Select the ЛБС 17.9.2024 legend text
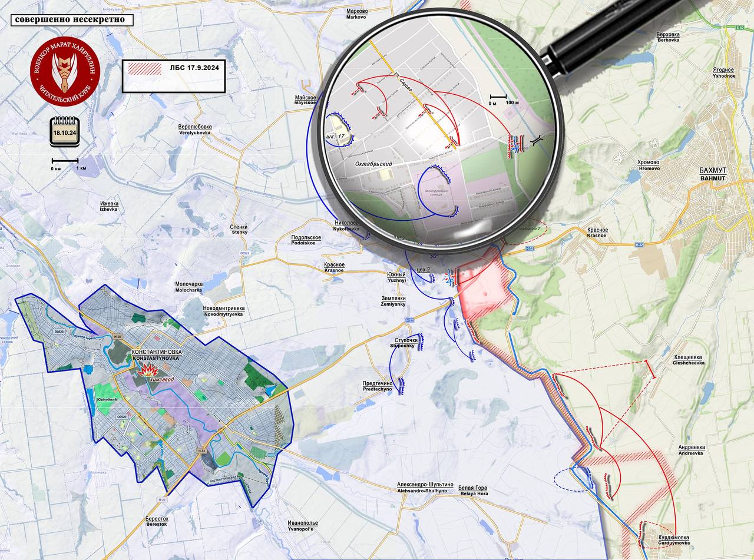This screenshot has height=560, width=754. tap(194, 69)
